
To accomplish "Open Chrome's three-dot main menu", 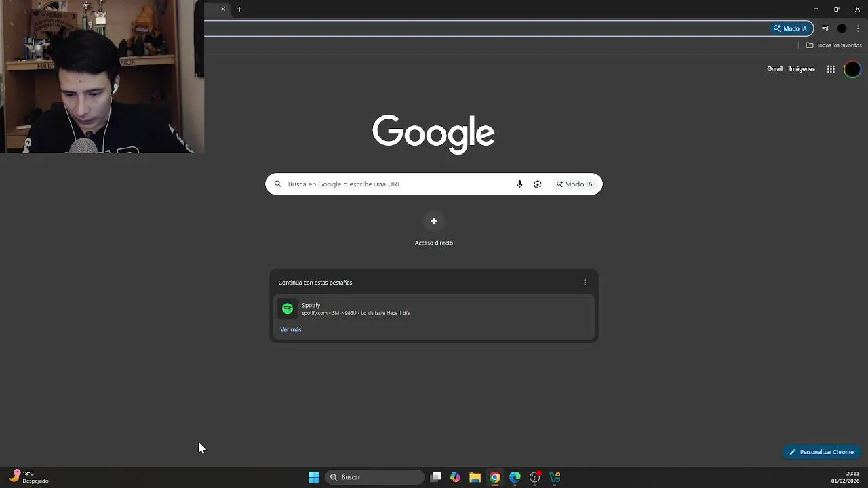I will (x=858, y=28).
